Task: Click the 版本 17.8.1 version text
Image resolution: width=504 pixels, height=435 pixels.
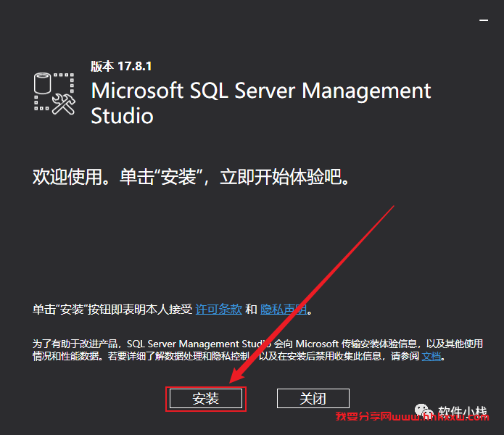Action: click(x=121, y=66)
